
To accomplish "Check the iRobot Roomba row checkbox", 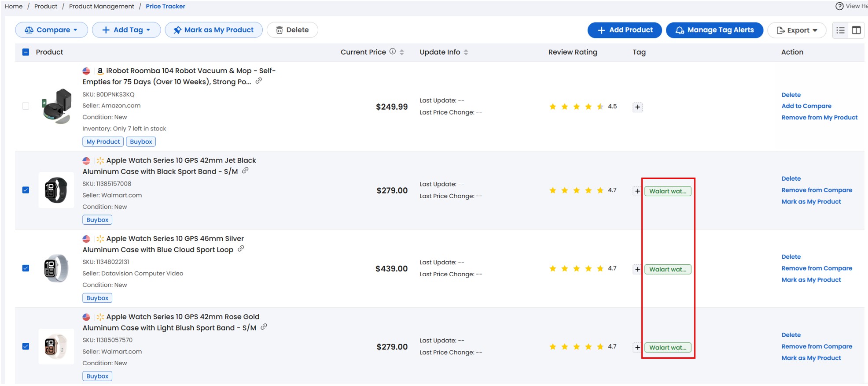I will coord(26,106).
